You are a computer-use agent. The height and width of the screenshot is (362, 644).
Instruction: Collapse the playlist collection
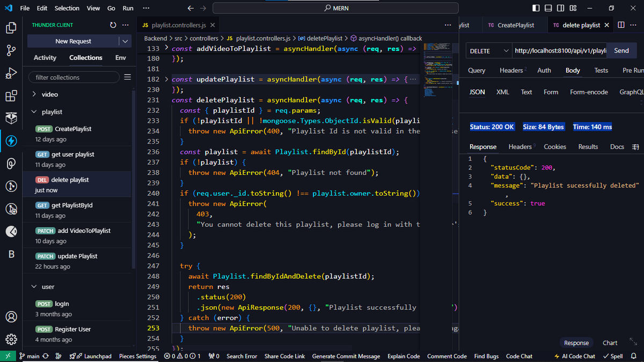34,112
